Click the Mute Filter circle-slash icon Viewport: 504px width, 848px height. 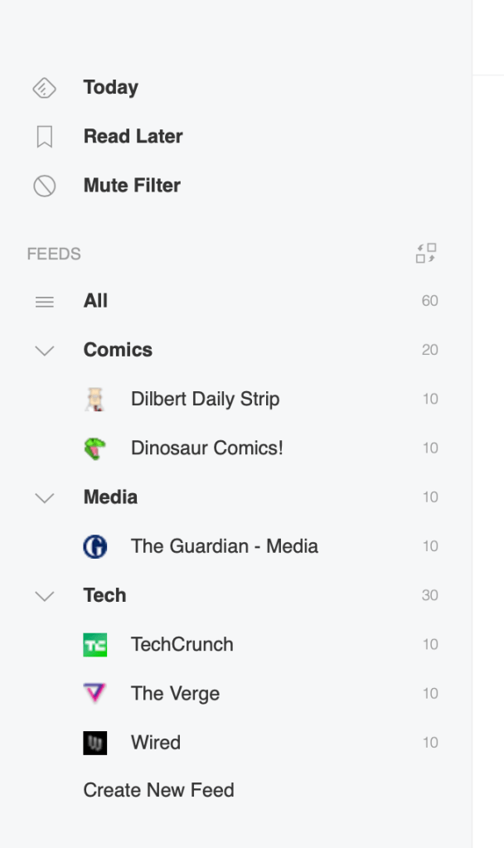[x=45, y=186]
